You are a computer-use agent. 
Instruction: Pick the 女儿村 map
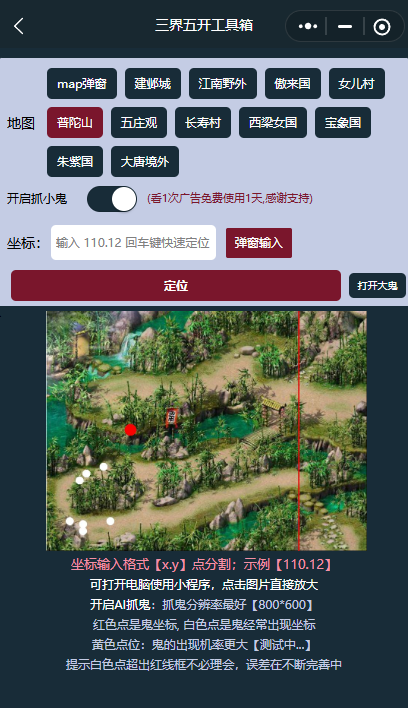coord(357,84)
